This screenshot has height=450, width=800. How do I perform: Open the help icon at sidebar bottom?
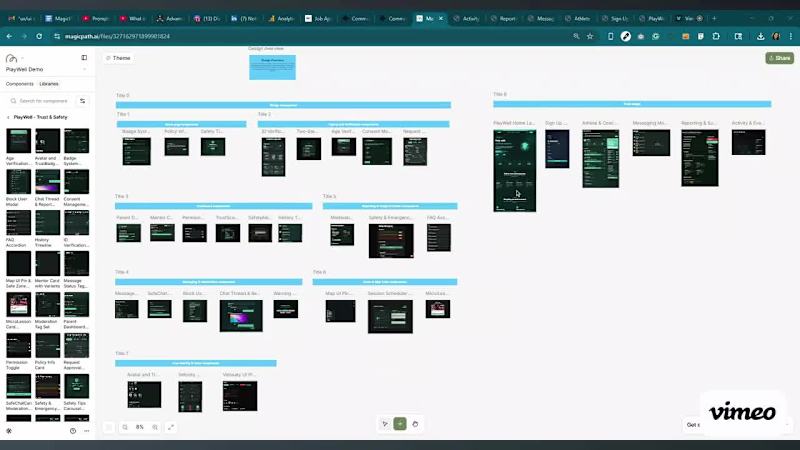(73, 431)
